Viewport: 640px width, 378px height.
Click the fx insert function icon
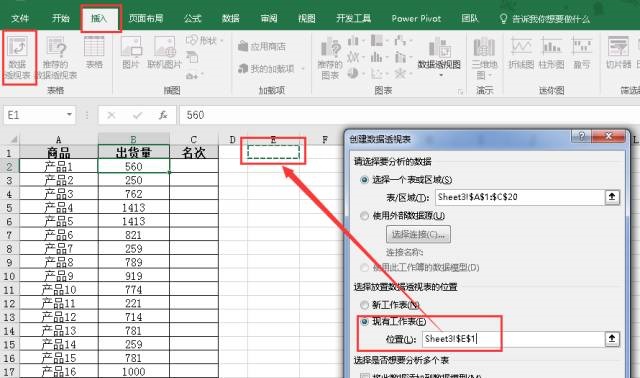tap(163, 116)
